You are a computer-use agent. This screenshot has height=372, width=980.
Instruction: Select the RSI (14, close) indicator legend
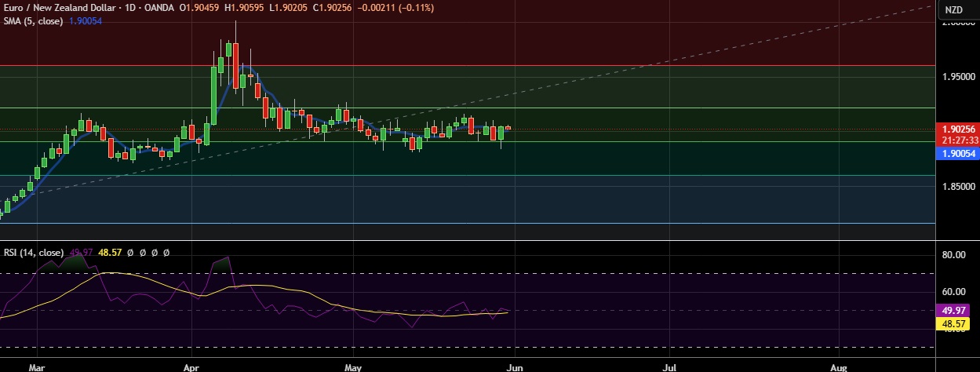tap(34, 253)
